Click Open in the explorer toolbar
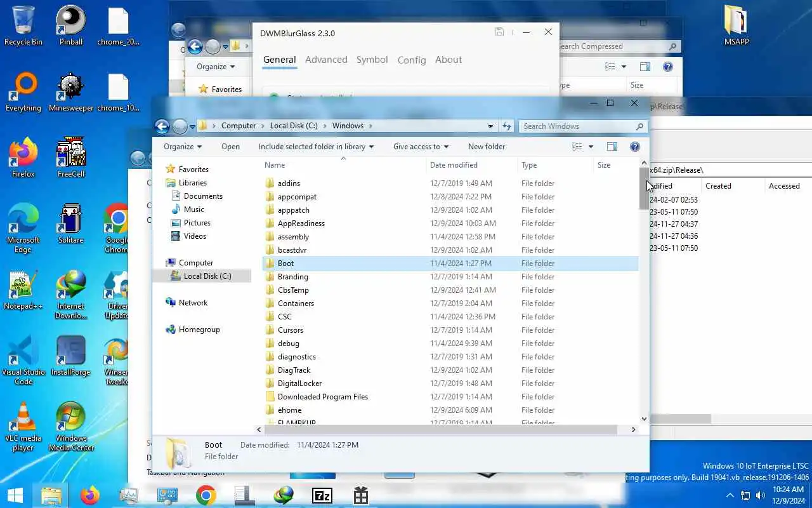Viewport: 812px width, 508px height. pos(230,147)
